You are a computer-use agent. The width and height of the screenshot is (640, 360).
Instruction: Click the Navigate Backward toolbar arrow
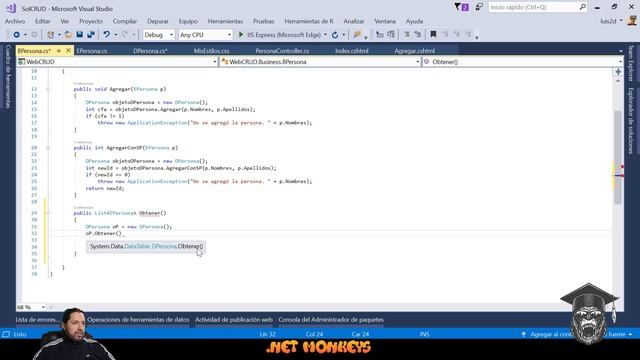coord(16,35)
